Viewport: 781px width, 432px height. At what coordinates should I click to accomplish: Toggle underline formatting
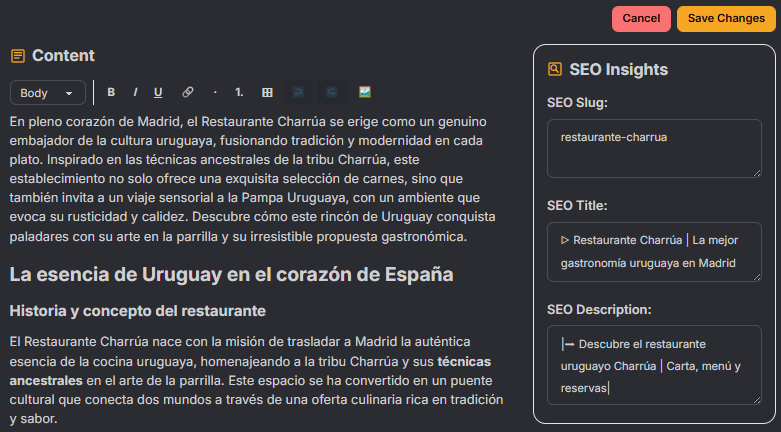[158, 92]
